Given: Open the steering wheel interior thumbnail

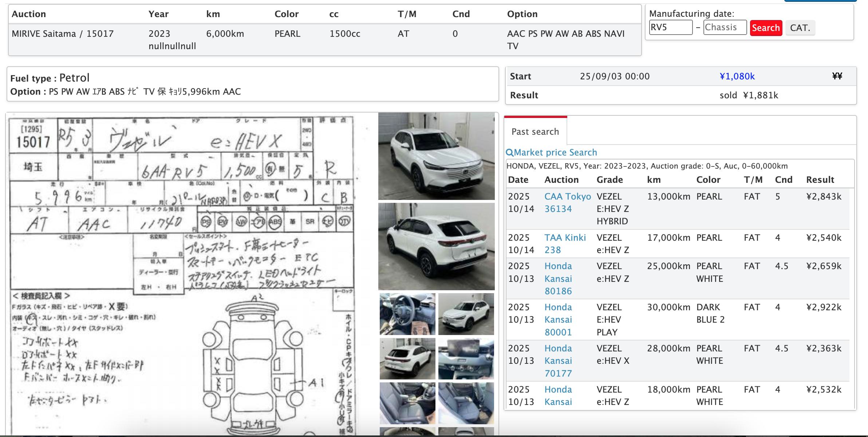Looking at the screenshot, I should click(x=407, y=314).
